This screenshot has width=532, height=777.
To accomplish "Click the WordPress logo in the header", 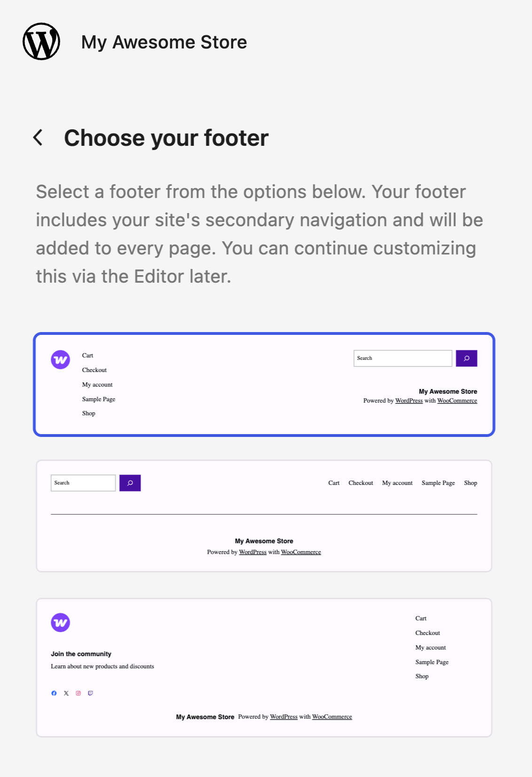I will point(41,41).
